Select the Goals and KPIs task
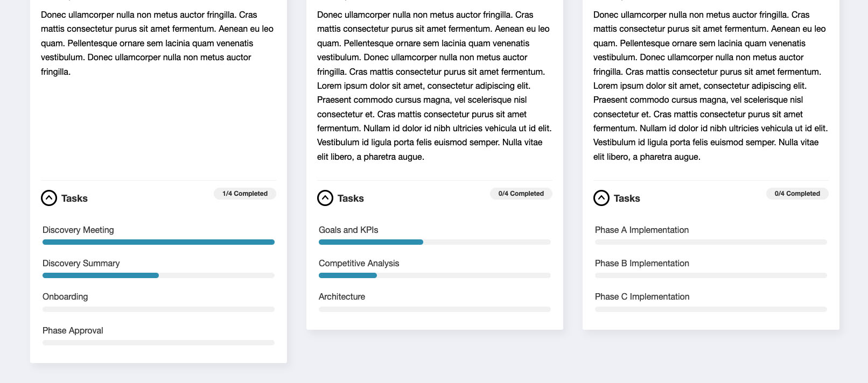This screenshot has width=868, height=383. tap(348, 230)
